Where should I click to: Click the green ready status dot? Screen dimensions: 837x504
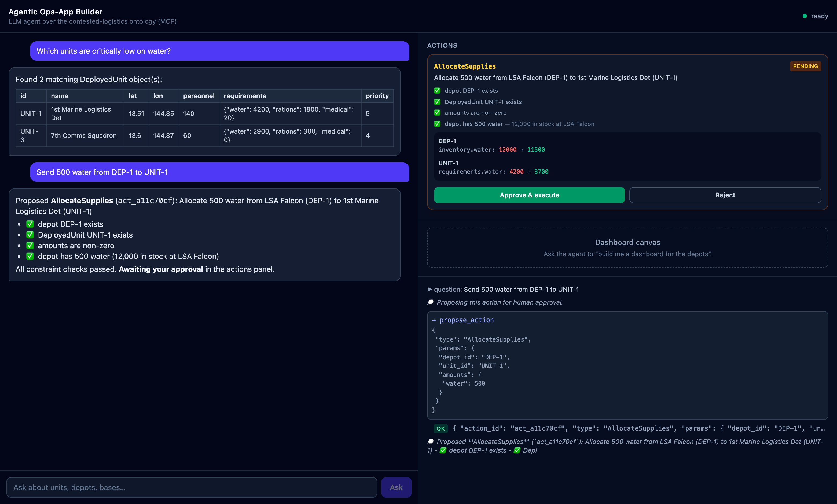point(805,16)
